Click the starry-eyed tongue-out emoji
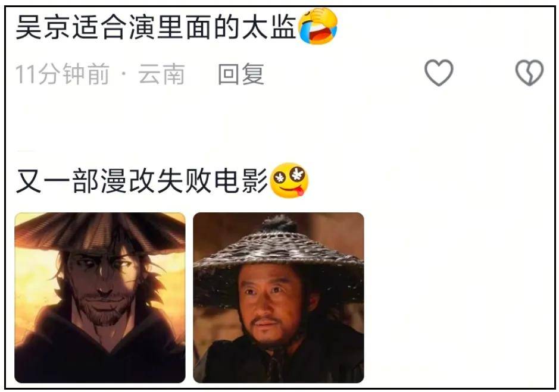The width and height of the screenshot is (559, 392). point(289,180)
